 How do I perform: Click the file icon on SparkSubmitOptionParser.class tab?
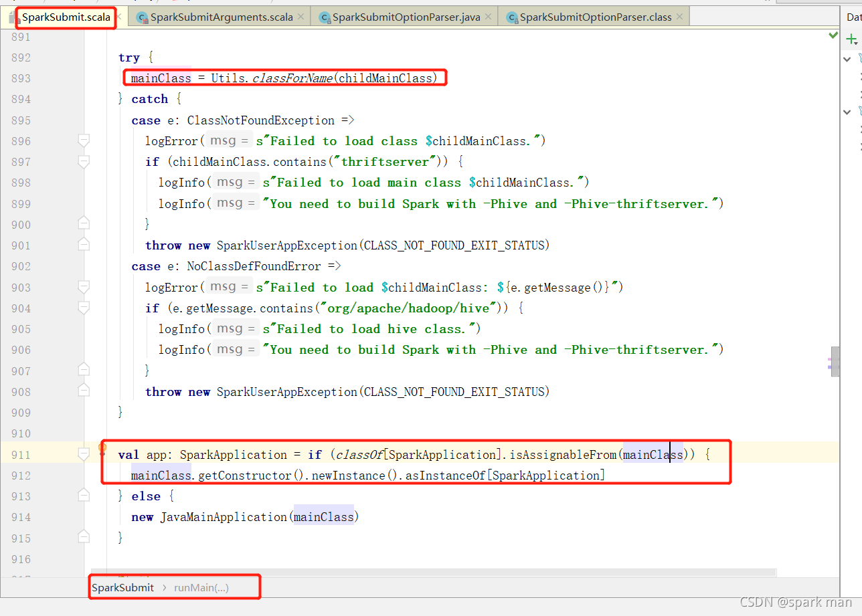512,17
